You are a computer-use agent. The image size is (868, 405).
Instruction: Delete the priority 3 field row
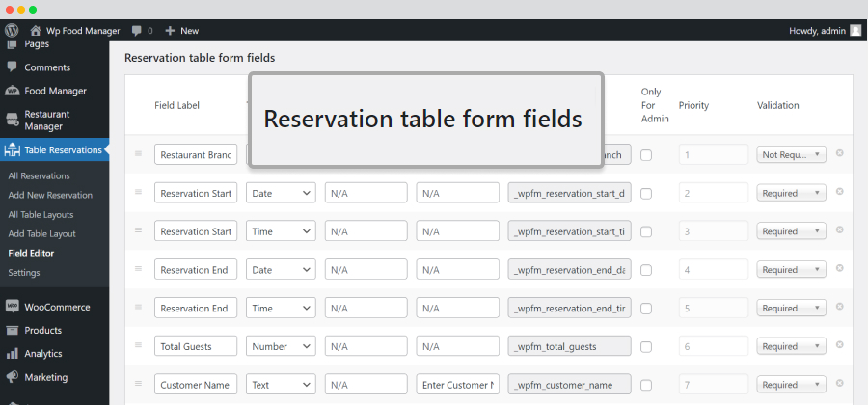pyautogui.click(x=839, y=229)
